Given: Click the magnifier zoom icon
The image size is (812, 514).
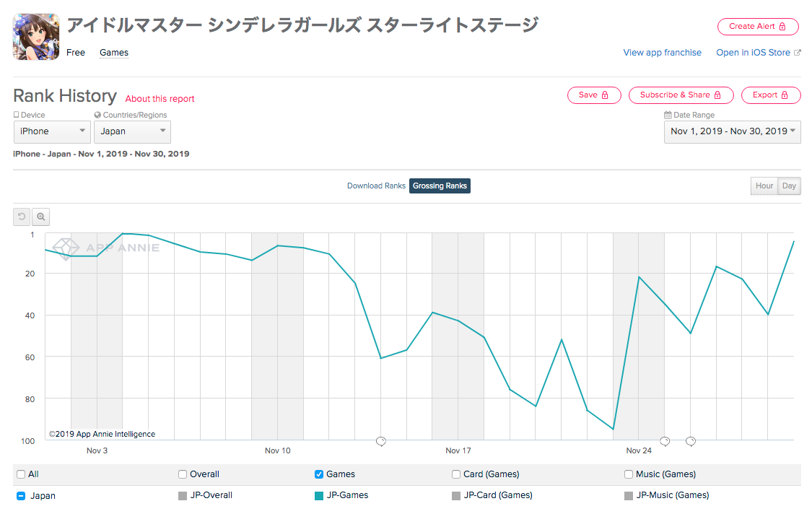Looking at the screenshot, I should pos(41,217).
